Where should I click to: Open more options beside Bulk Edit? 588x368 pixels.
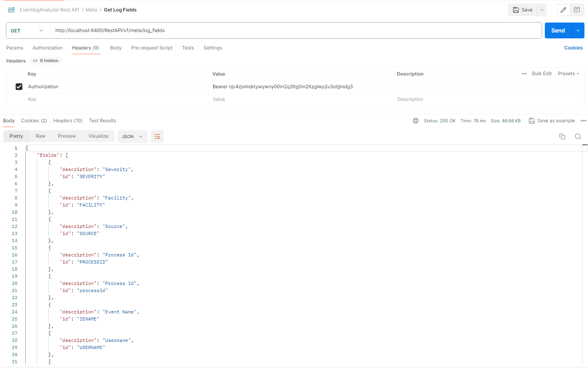[524, 74]
